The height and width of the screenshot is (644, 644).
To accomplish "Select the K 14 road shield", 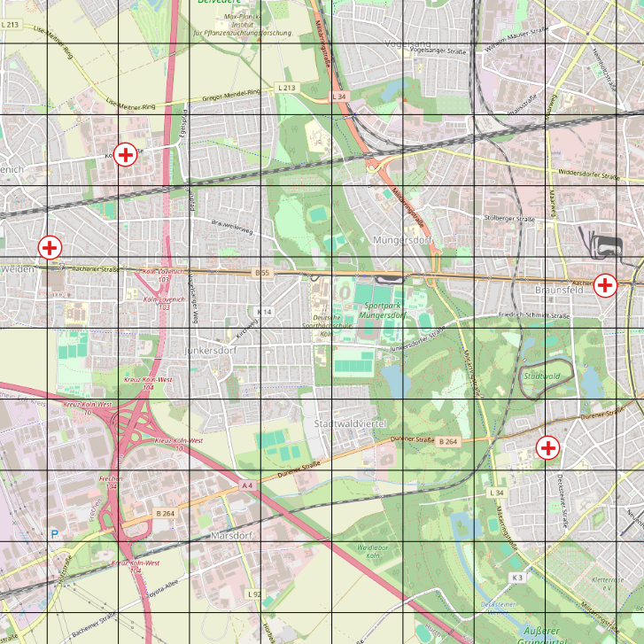I will 264,312.
